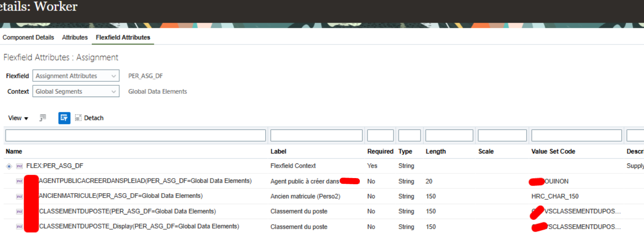The width and height of the screenshot is (644, 233).
Task: Sort by the Scale column header
Action: (486, 152)
